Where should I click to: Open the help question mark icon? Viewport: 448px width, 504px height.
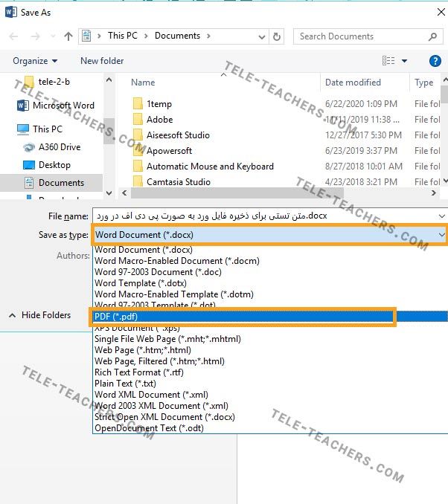point(435,61)
